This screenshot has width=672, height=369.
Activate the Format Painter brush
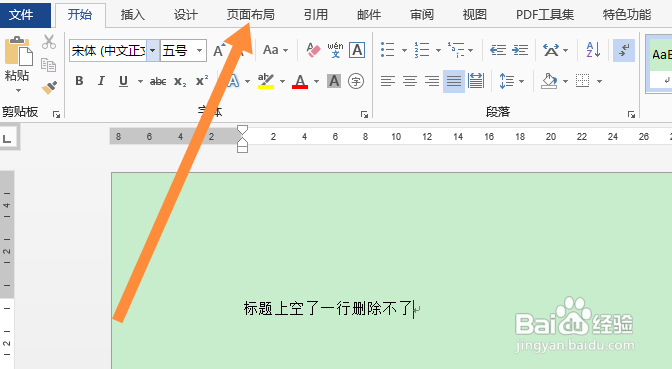[x=49, y=87]
